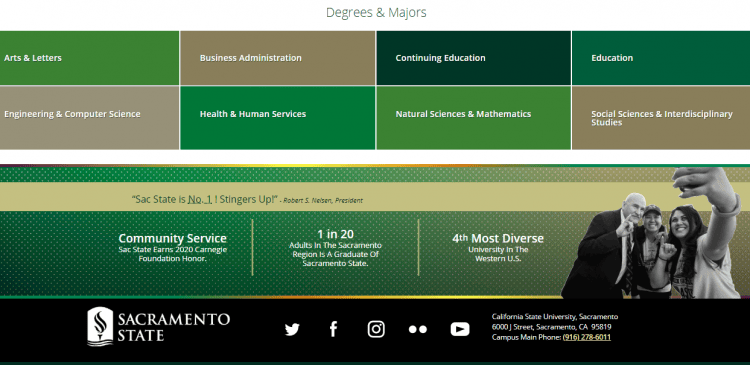Click the 4th Most Diverse heading
Viewport: 750px width, 365px height.
point(498,238)
